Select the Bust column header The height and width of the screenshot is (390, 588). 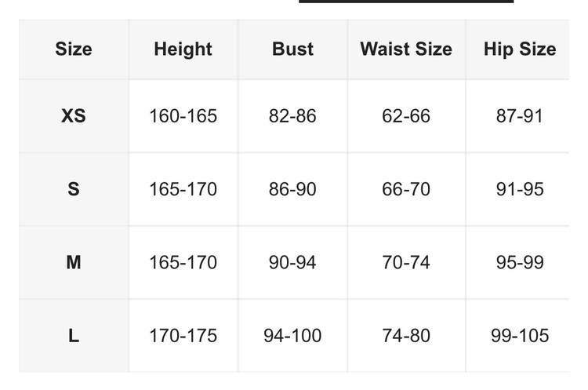click(x=292, y=49)
